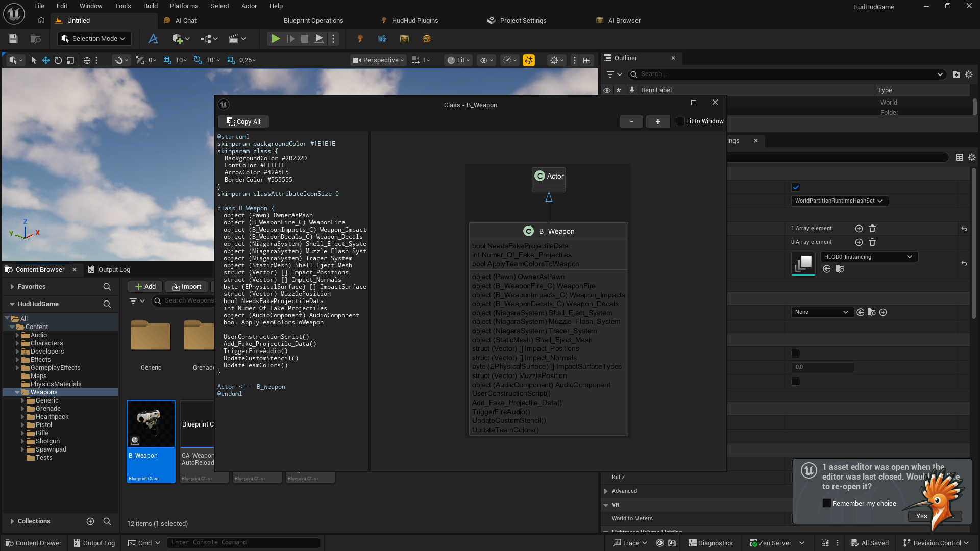This screenshot has width=980, height=551.
Task: Toggle the Outliner eye visibility column
Action: click(x=607, y=90)
